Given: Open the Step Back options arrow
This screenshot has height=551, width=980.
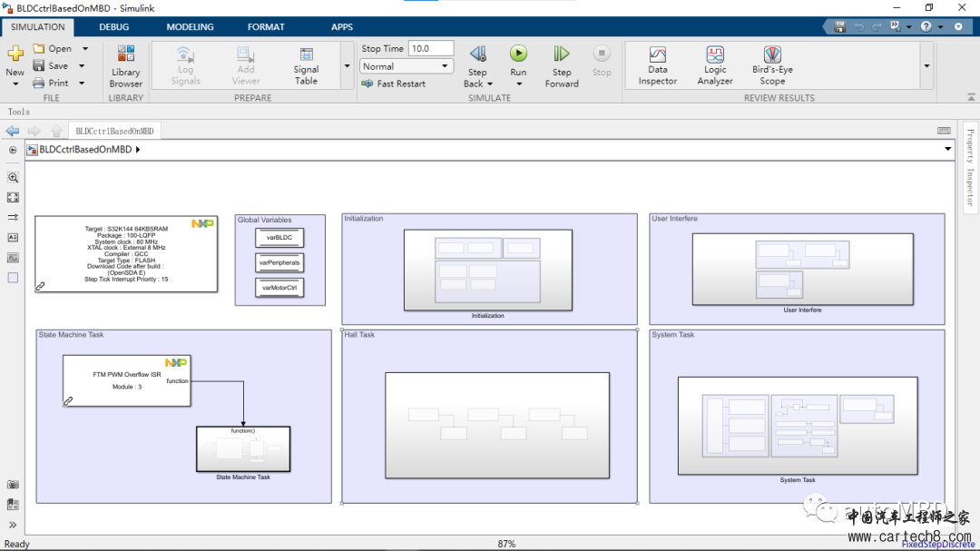Looking at the screenshot, I should pyautogui.click(x=490, y=84).
